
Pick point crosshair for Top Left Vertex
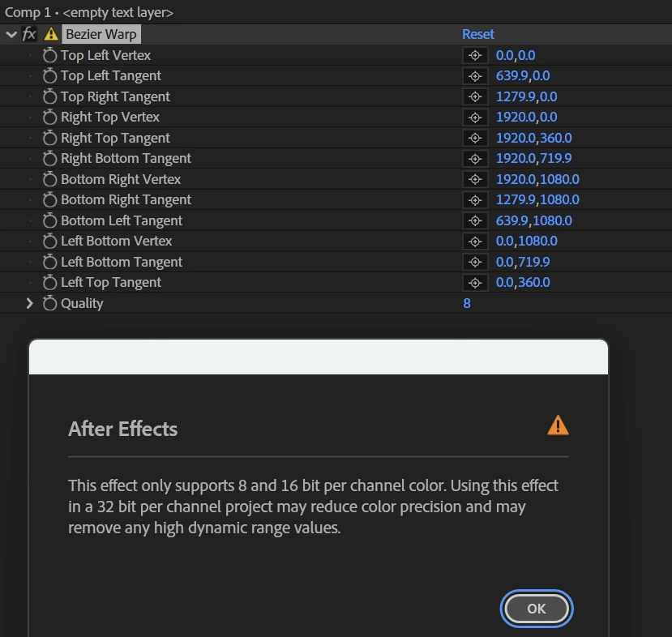tap(475, 55)
